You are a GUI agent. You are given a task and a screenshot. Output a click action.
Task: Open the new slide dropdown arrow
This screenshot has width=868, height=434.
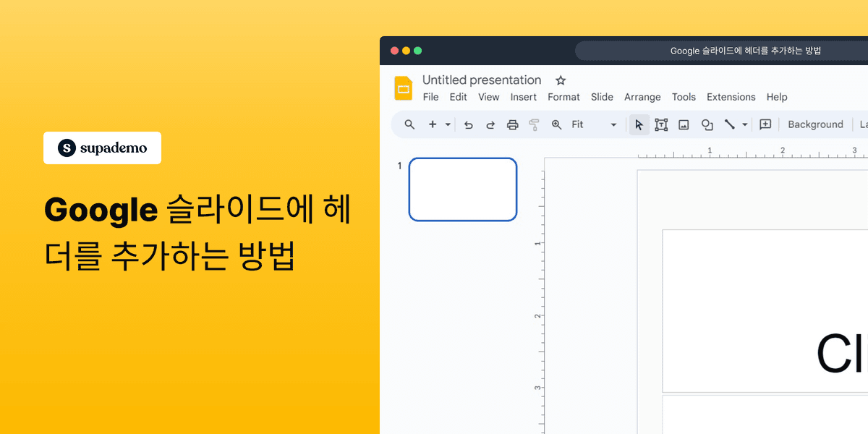pos(447,124)
